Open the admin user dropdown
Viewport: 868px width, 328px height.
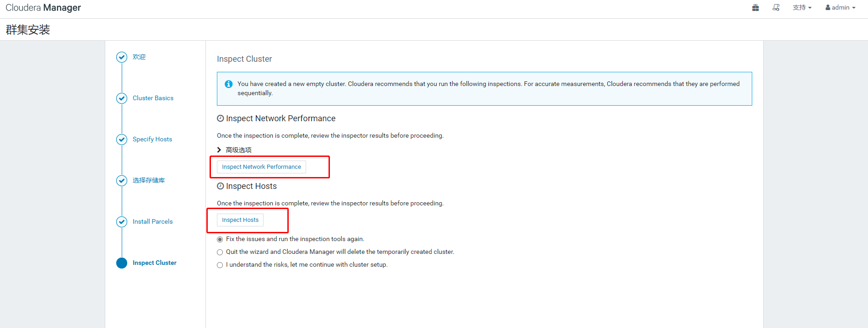(841, 7)
